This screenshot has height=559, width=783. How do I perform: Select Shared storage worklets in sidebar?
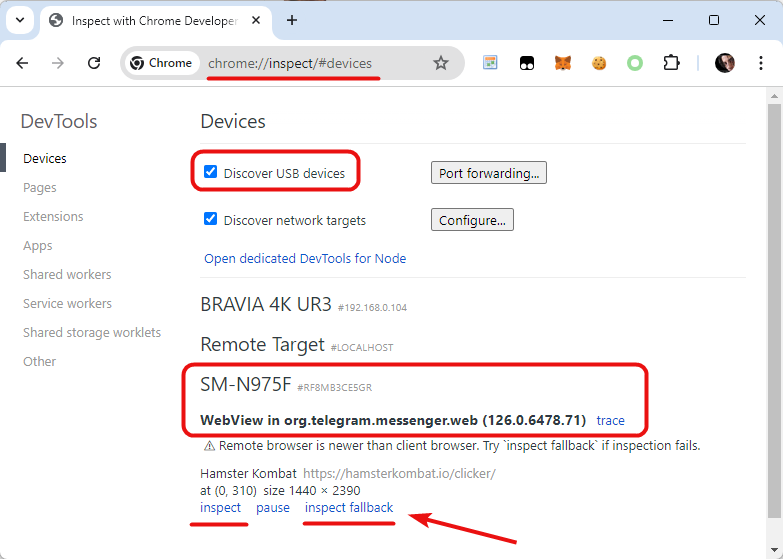point(92,333)
